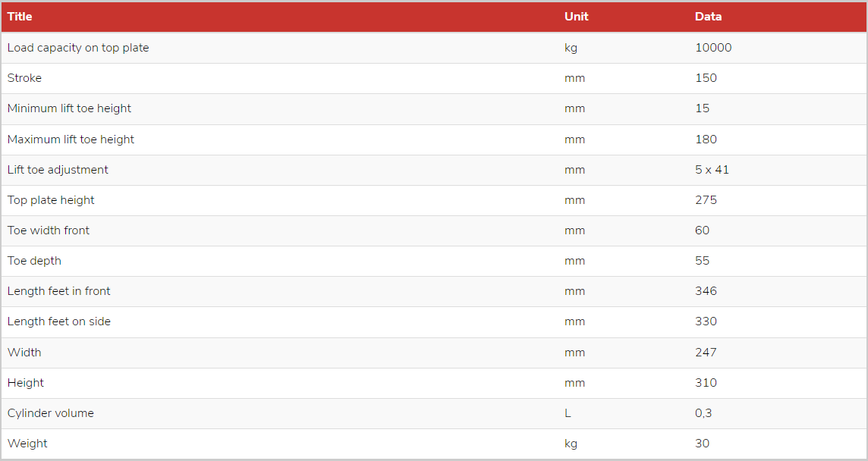
Task: Click the Maximum lift toe height label
Action: pos(71,140)
